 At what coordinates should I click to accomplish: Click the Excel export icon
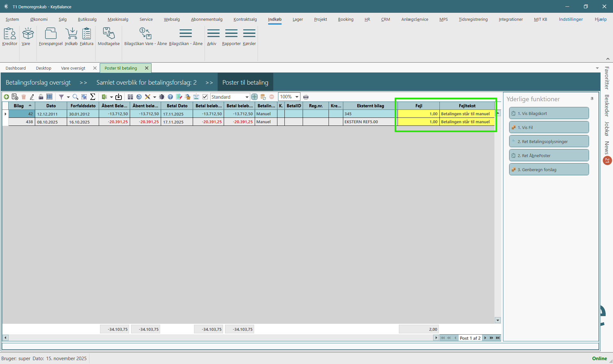coord(104,97)
